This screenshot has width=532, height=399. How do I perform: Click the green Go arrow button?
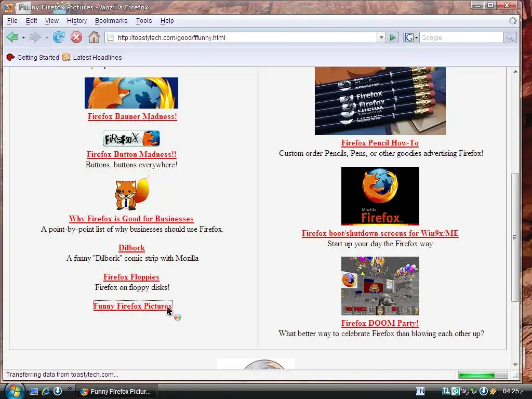click(393, 37)
